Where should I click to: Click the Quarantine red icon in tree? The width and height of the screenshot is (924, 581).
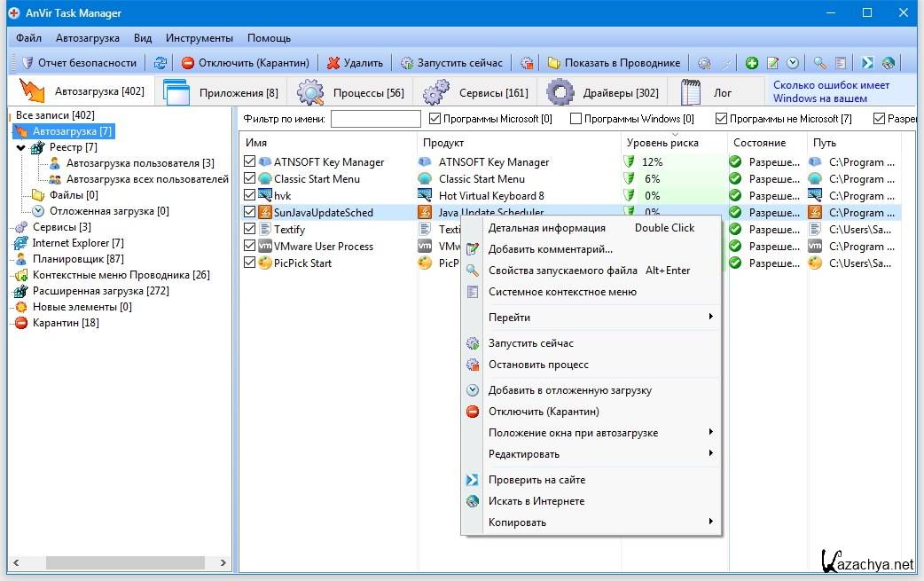[x=21, y=323]
